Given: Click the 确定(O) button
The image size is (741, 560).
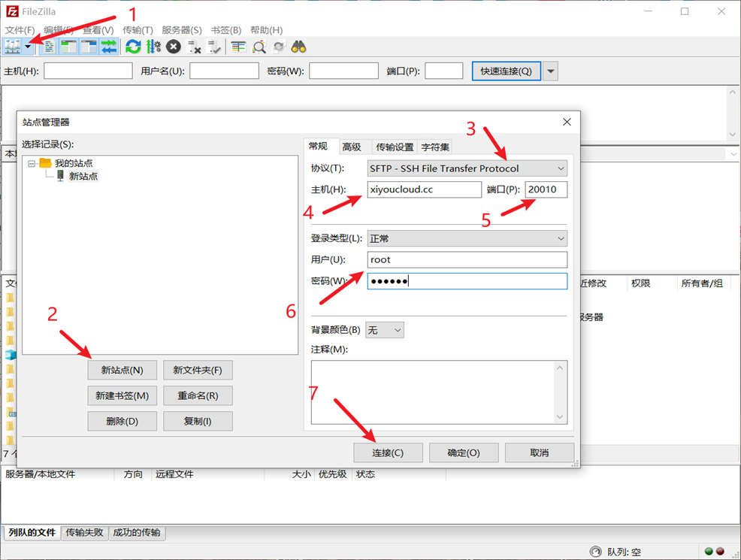Looking at the screenshot, I should [464, 453].
